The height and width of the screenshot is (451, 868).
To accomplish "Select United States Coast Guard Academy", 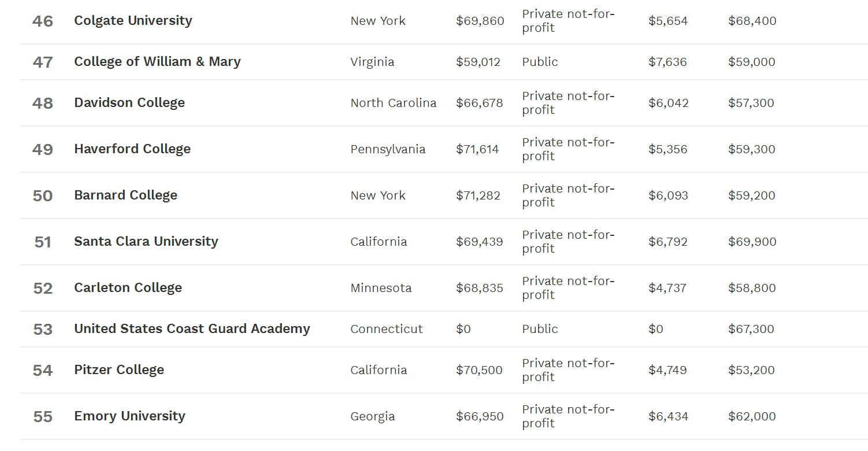I will 192,329.
